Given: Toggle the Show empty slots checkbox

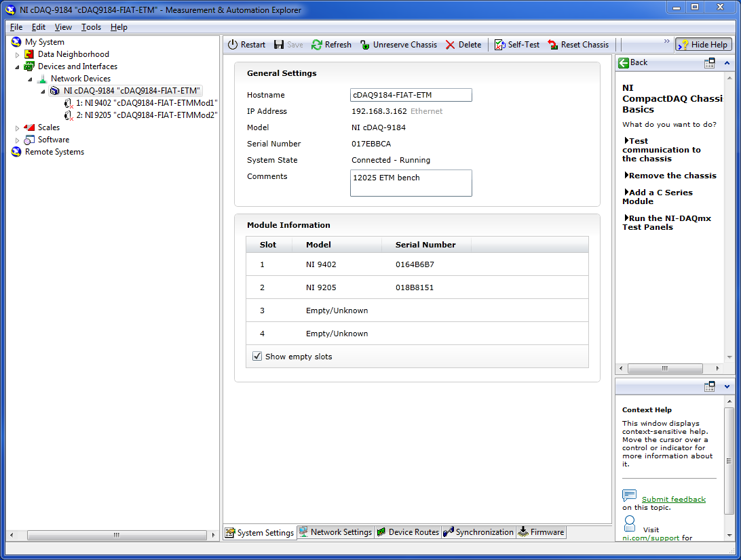Looking at the screenshot, I should tap(257, 357).
